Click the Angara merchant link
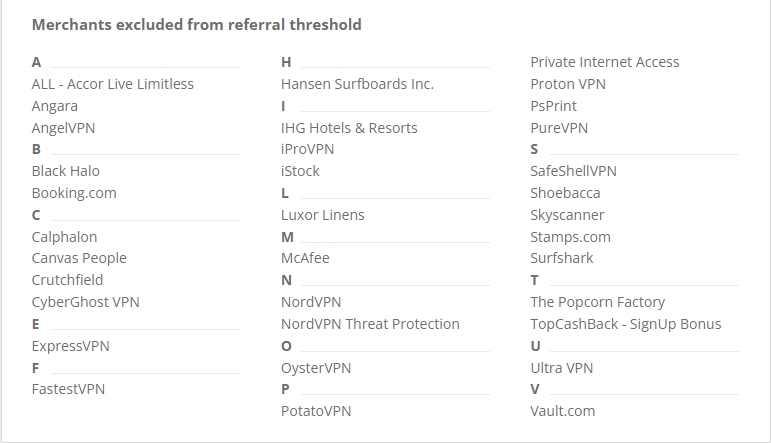This screenshot has width=771, height=443. (54, 106)
